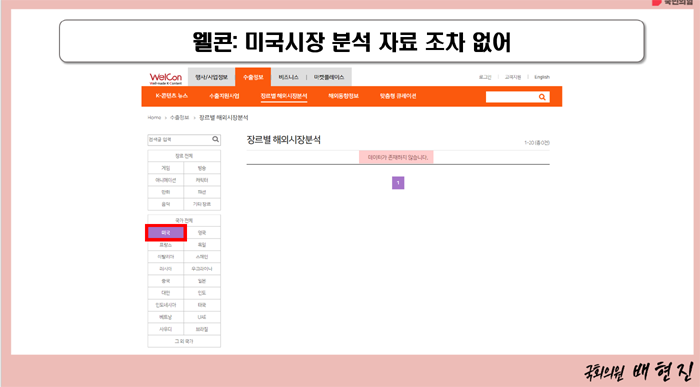Open the 비즈니스 tab
The image size is (700, 387).
click(288, 77)
